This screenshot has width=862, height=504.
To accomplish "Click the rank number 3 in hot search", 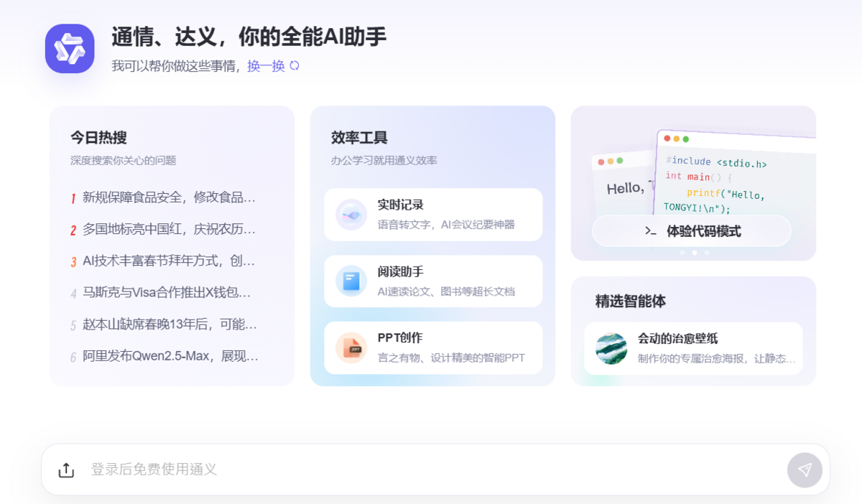I will (x=73, y=261).
